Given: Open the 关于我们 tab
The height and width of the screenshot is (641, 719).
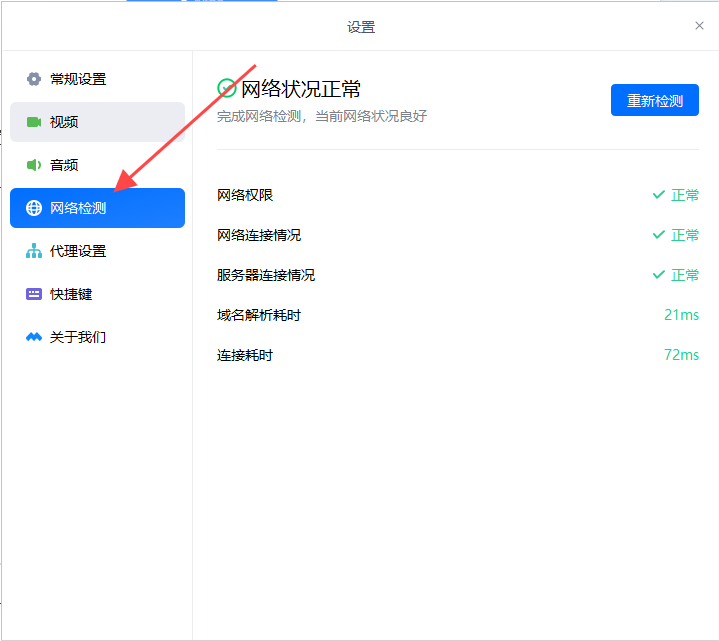Looking at the screenshot, I should coord(97,337).
